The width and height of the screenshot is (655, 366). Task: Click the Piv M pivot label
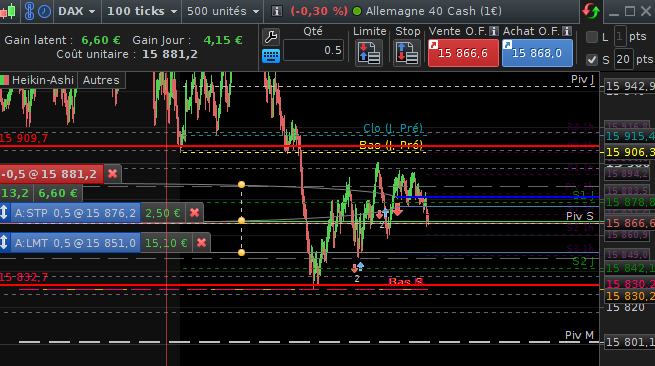pyautogui.click(x=579, y=335)
